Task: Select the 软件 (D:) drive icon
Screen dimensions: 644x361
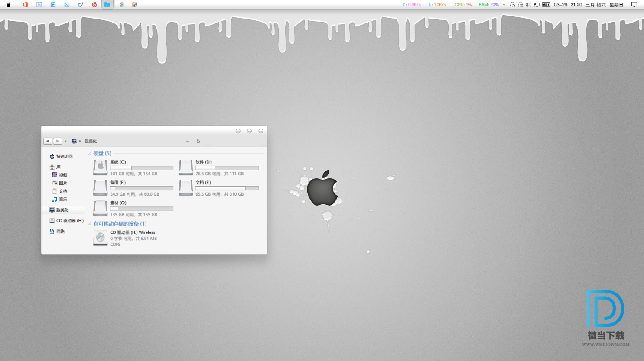Action: (185, 167)
